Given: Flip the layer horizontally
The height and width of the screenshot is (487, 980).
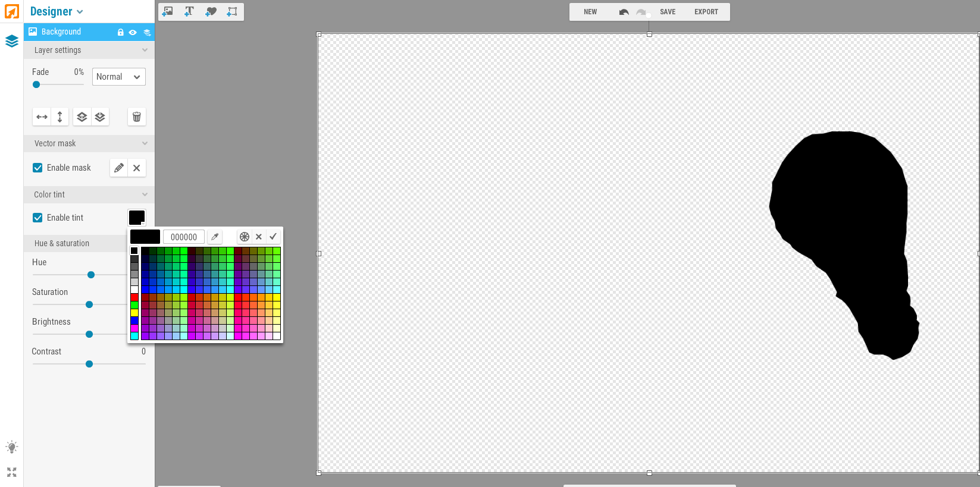Looking at the screenshot, I should (x=42, y=117).
